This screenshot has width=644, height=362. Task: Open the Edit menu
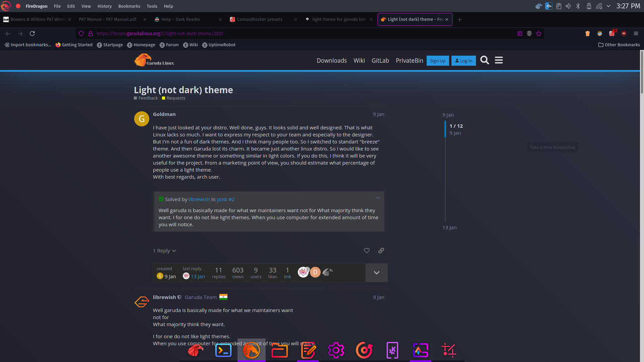[71, 6]
